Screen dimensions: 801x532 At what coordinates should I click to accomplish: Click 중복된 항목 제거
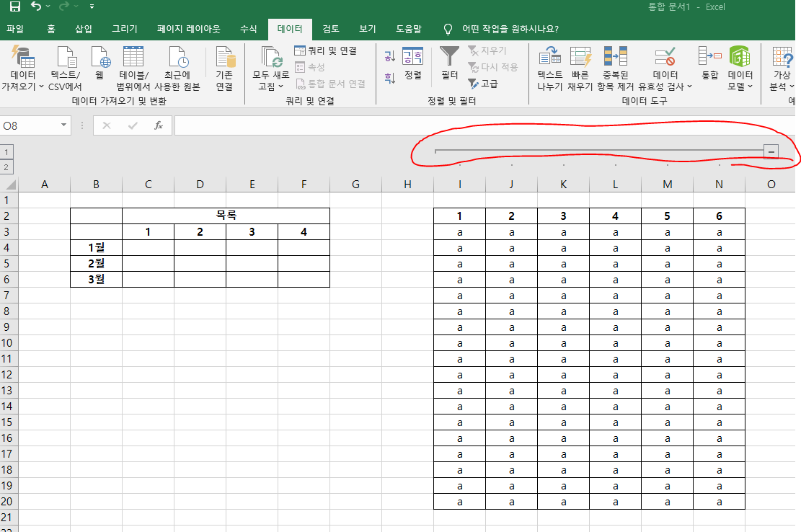(x=616, y=68)
